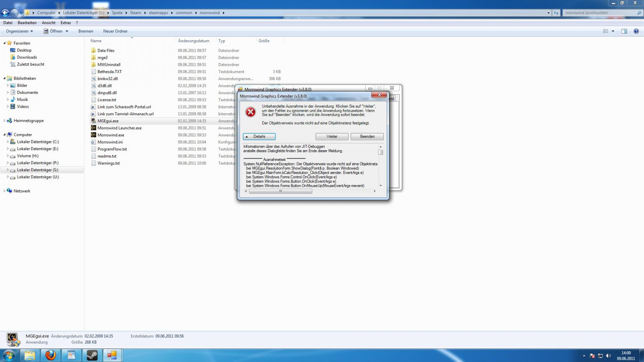Click the Morrowind.exe file icon
The width and height of the screenshot is (644, 362).
point(94,135)
